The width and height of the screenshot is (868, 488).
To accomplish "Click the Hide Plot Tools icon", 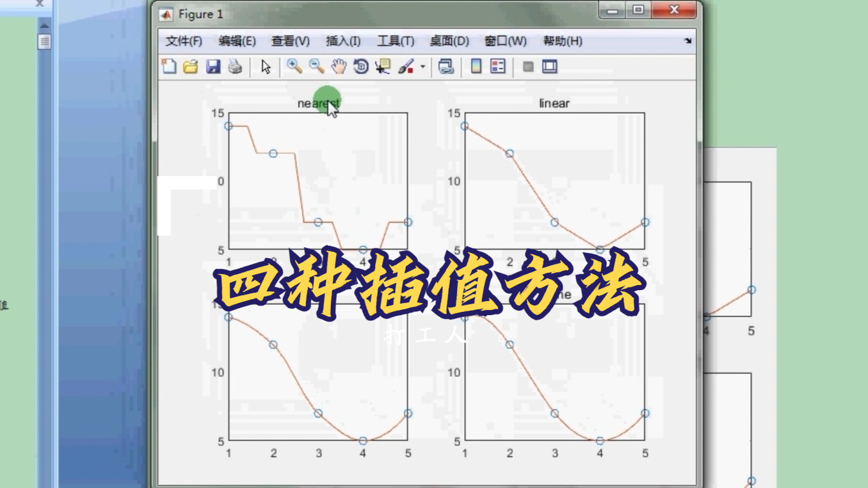I will coord(528,67).
